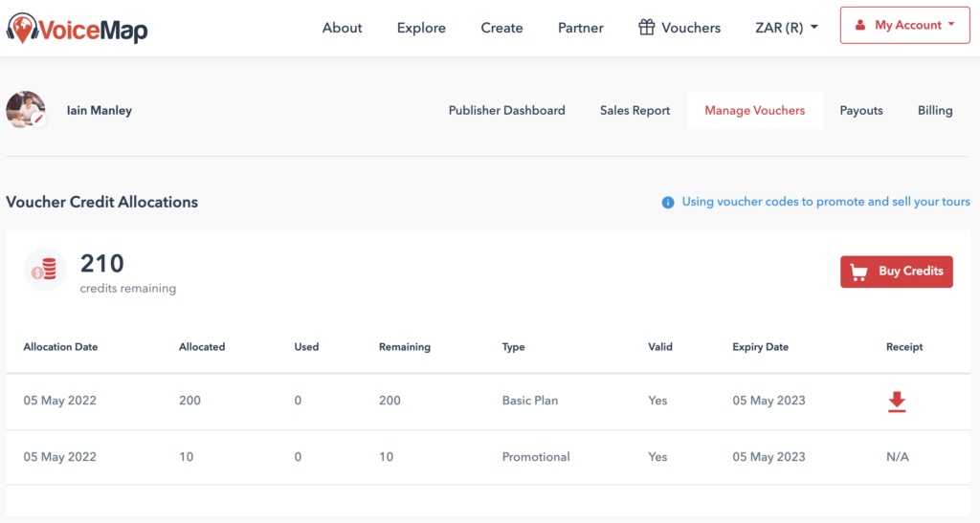Click the VoiceMap logo
Viewport: 980px width, 523px height.
[x=78, y=28]
